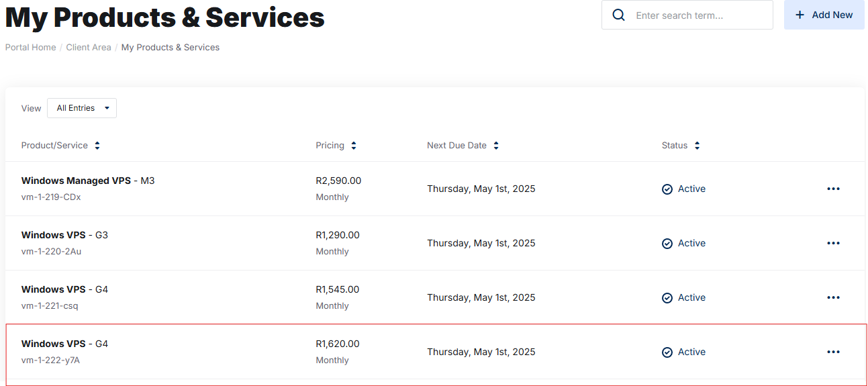Viewport: 868px width, 386px height.
Task: Click the Status column header
Action: coord(675,146)
